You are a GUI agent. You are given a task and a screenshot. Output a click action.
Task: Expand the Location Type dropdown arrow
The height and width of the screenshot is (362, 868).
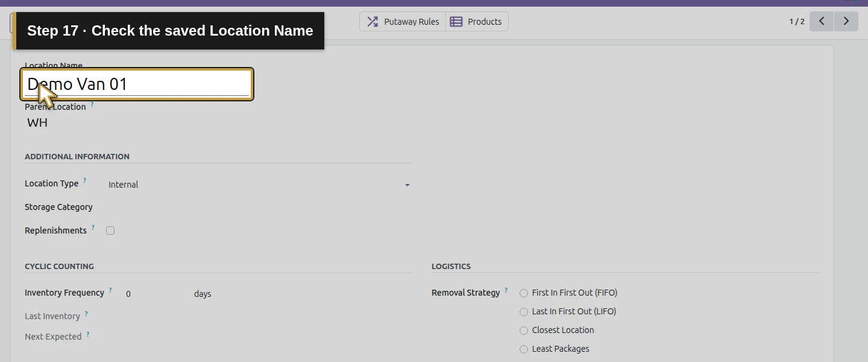tap(407, 185)
